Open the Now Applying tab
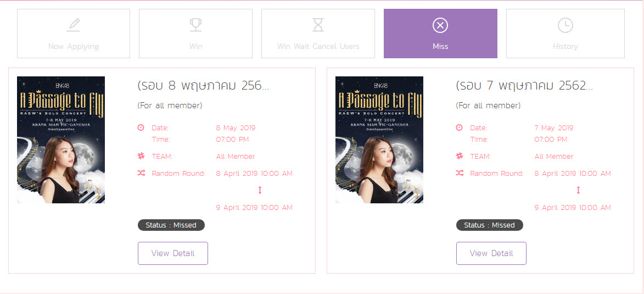 pyautogui.click(x=74, y=34)
